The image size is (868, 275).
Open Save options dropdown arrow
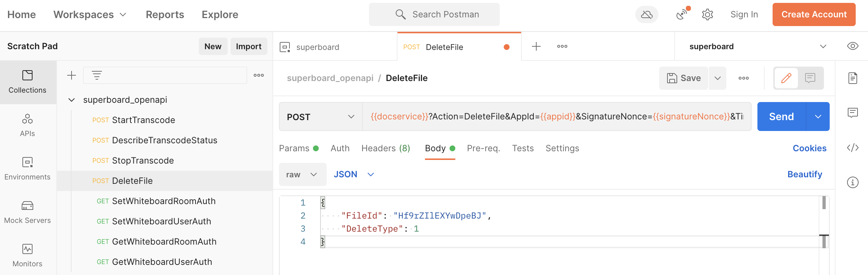(x=718, y=78)
